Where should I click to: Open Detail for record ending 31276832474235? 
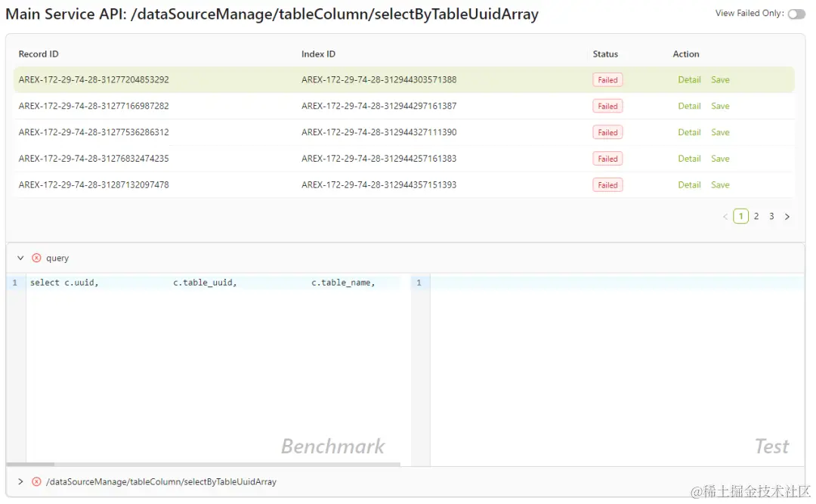point(689,158)
